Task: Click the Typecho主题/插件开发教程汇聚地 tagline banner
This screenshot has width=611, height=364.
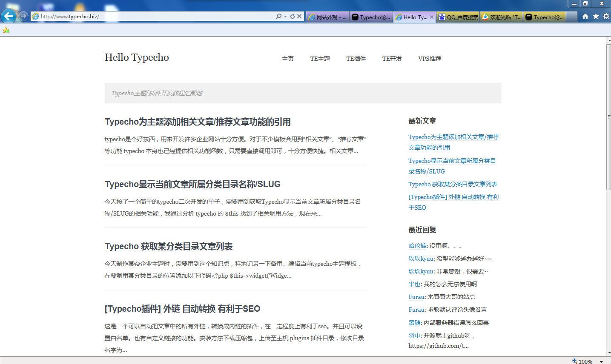Action: pos(303,93)
